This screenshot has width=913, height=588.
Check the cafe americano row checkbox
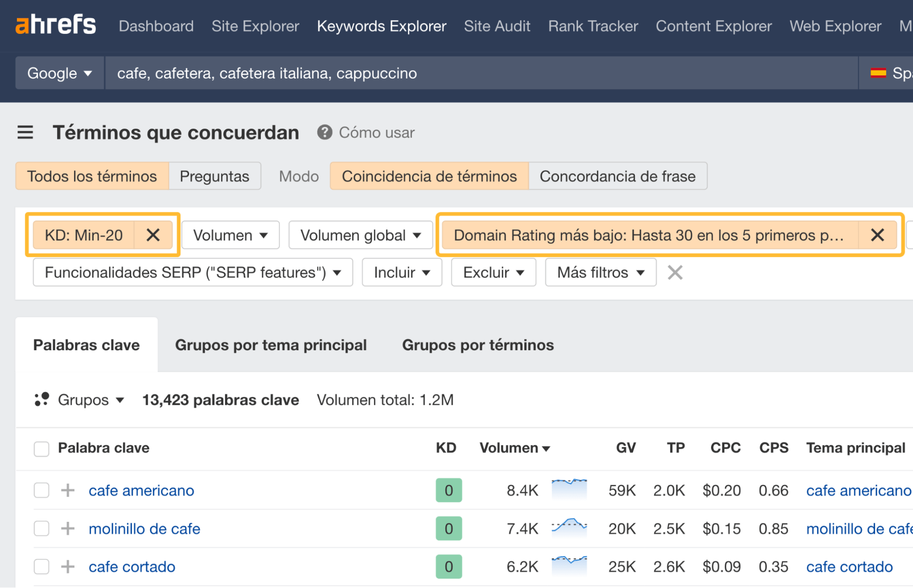pos(41,490)
